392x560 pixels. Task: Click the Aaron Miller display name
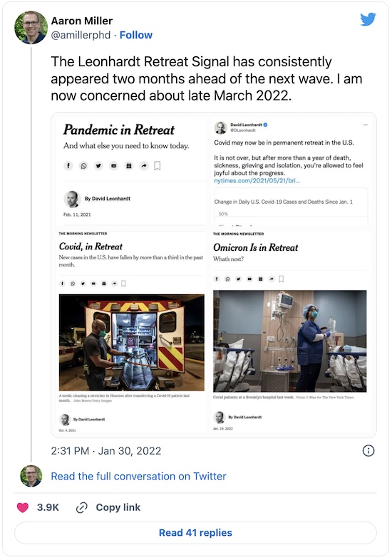tap(81, 21)
